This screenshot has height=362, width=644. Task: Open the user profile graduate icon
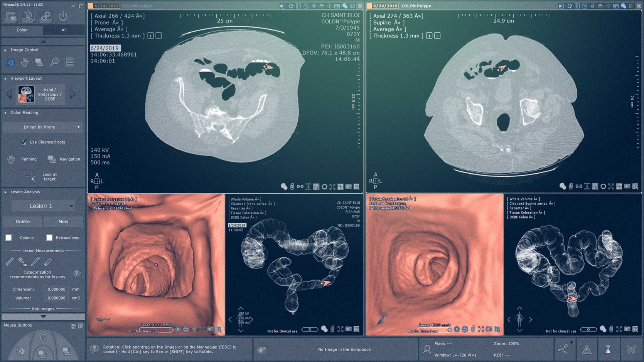tap(28, 16)
